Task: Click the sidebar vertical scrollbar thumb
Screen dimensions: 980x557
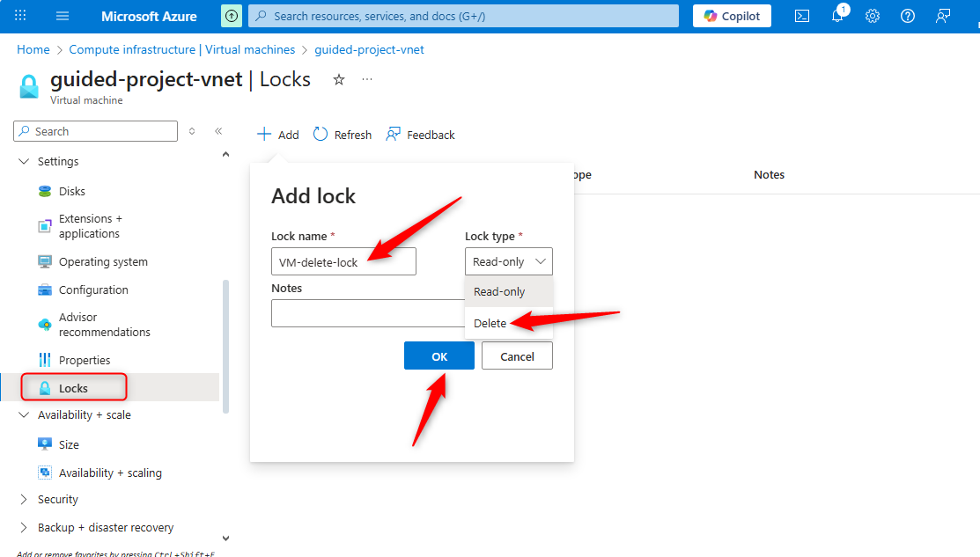Action: 225,347
